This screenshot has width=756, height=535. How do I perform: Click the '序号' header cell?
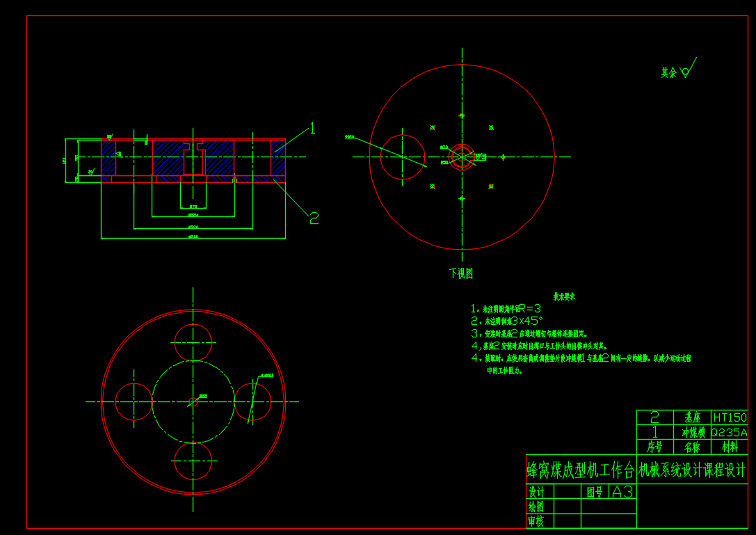click(654, 447)
